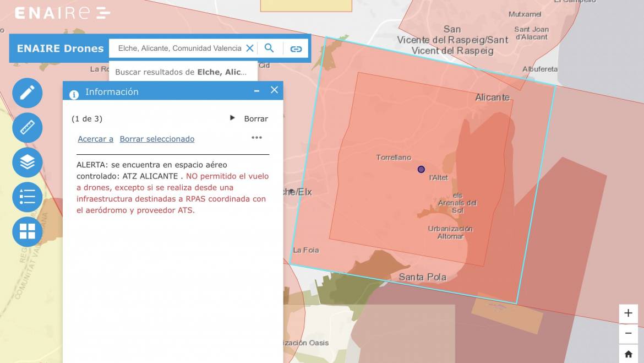644x363 pixels.
Task: Click the Acercar a link
Action: 95,139
